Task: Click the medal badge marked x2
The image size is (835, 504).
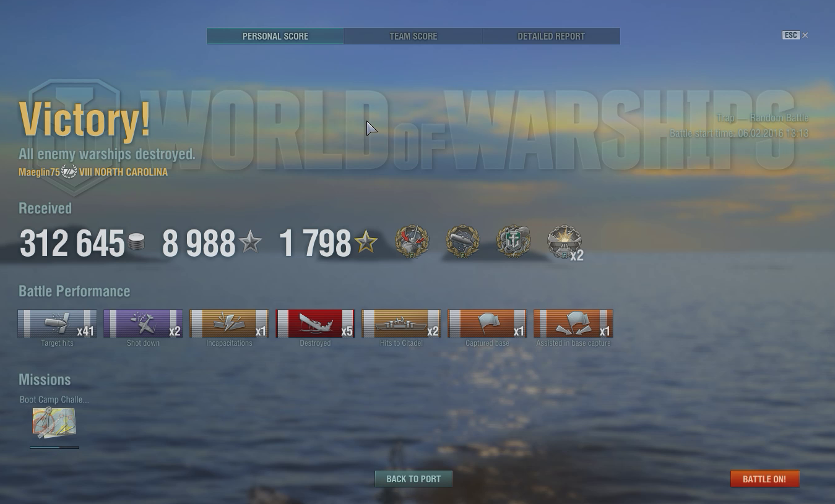Action: 565,242
